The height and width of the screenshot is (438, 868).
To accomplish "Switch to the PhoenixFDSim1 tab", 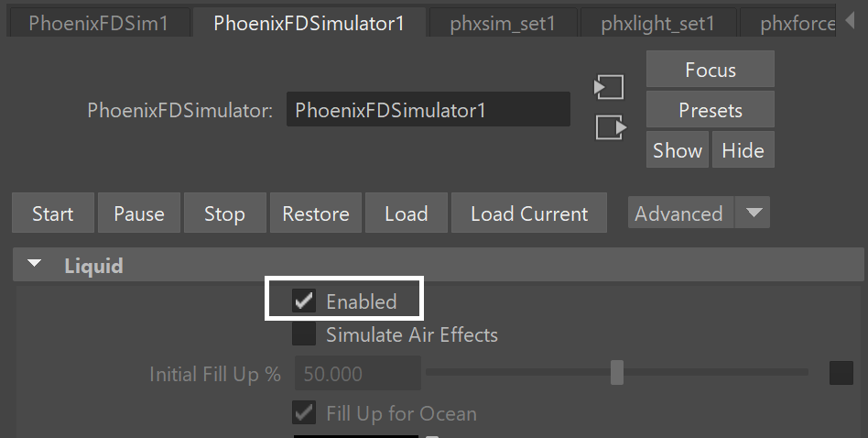I will 99,23.
